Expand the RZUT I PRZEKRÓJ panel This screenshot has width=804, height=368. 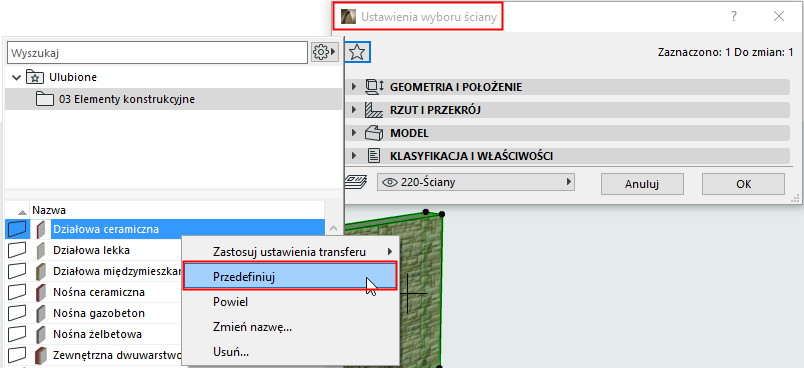[353, 110]
